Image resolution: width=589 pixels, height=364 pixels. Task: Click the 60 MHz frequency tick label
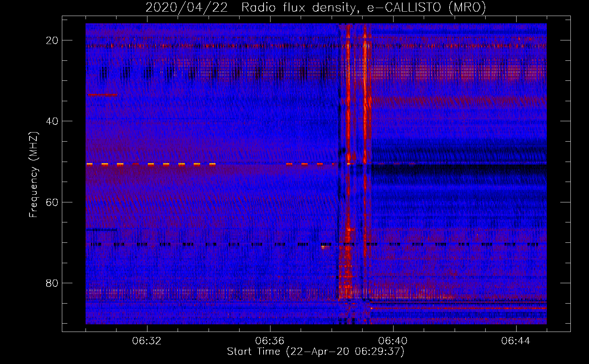pyautogui.click(x=52, y=202)
